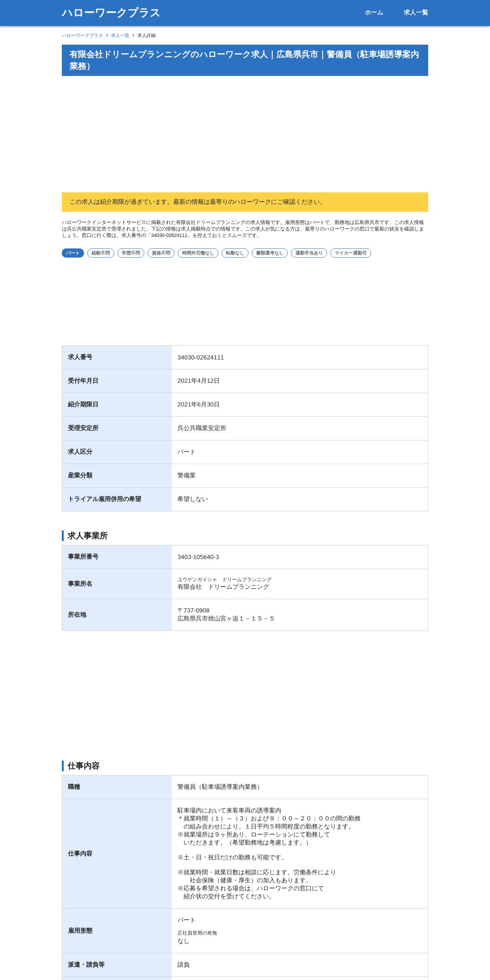Click 受付年月日 row label
The height and width of the screenshot is (980, 490).
(x=83, y=381)
